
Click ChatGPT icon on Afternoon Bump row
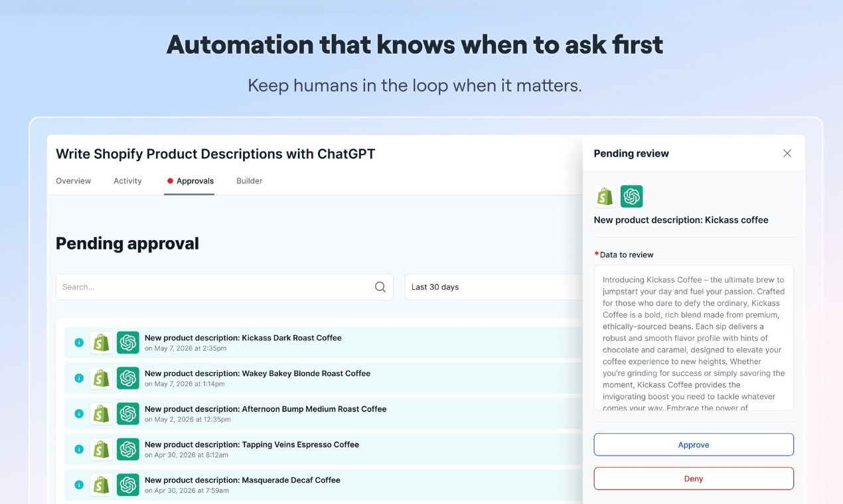point(128,414)
